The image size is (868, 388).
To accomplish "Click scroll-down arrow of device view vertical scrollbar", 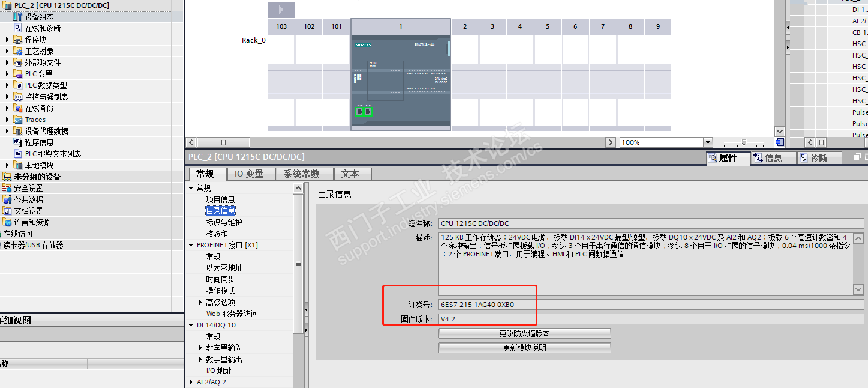I will [x=779, y=131].
